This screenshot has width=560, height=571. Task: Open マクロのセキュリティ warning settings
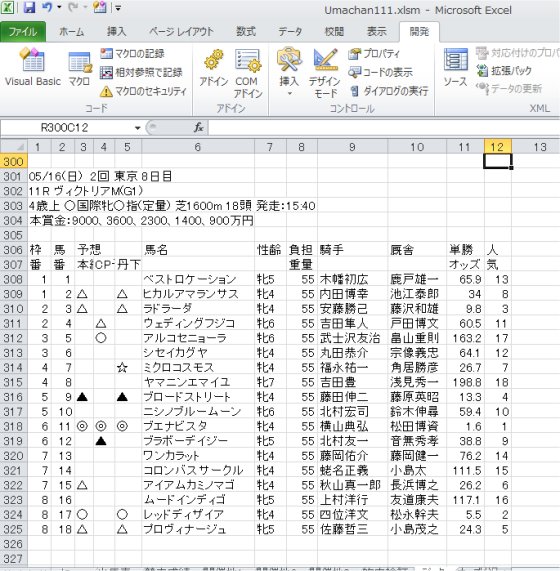(x=143, y=91)
